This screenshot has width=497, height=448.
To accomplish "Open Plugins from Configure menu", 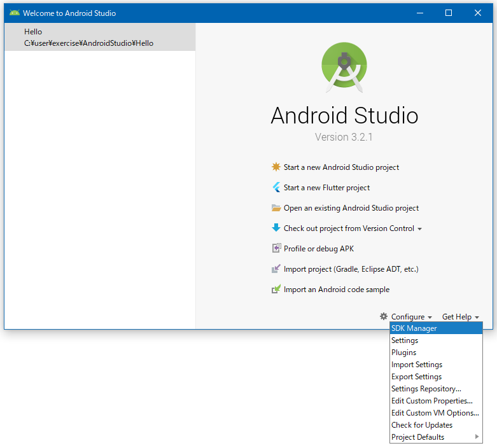I will click(x=436, y=353).
